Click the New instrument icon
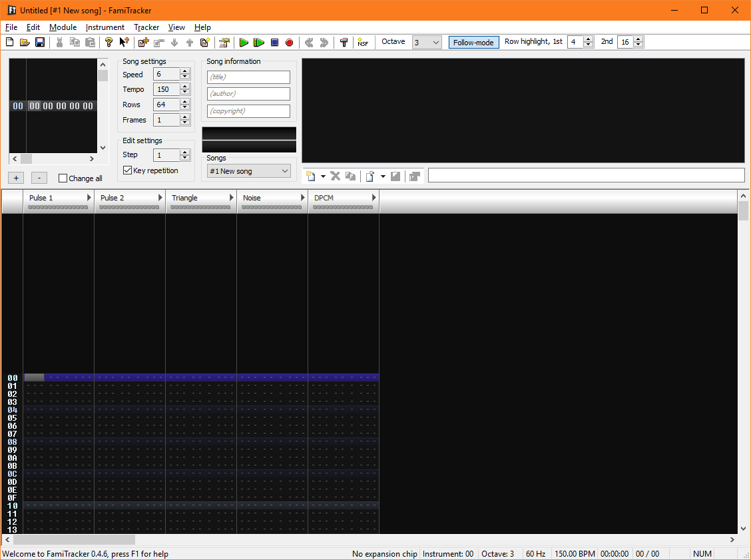Image resolution: width=751 pixels, height=560 pixels. (310, 176)
